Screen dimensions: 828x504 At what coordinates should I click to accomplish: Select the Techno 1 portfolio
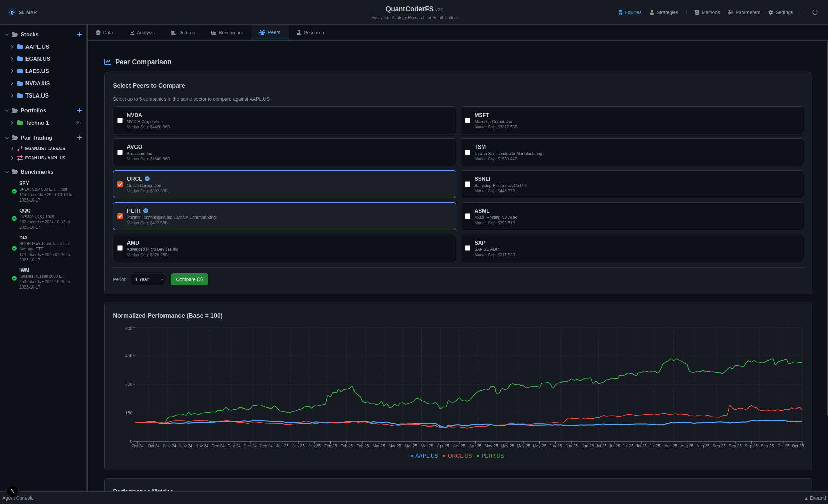(x=37, y=123)
